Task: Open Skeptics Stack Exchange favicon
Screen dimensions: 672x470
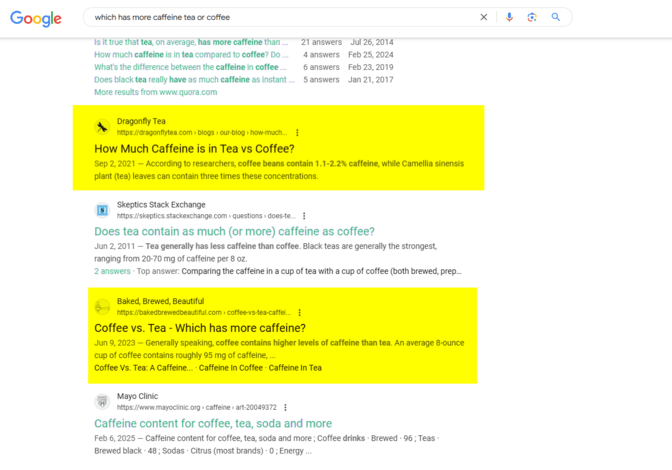Action: [x=102, y=210]
